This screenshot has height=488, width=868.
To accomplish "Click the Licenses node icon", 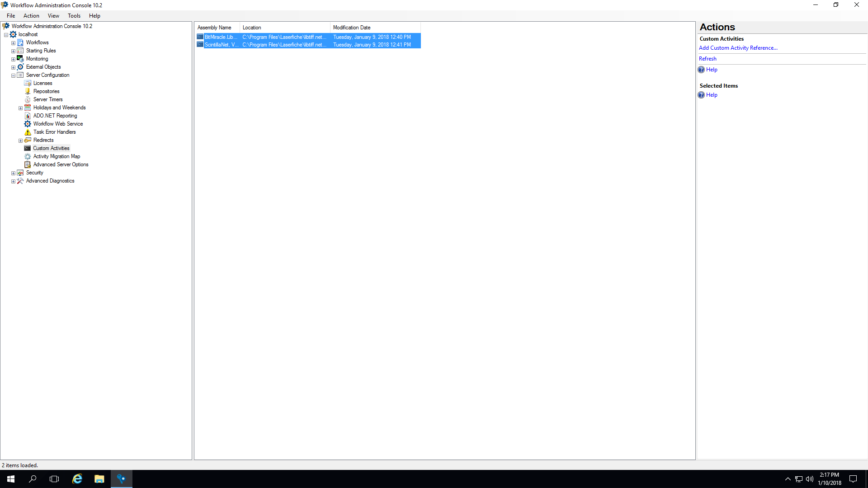I will pos(28,83).
